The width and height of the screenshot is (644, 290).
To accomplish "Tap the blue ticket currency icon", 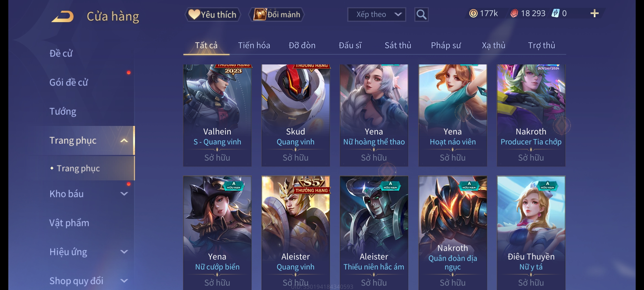I will point(555,13).
